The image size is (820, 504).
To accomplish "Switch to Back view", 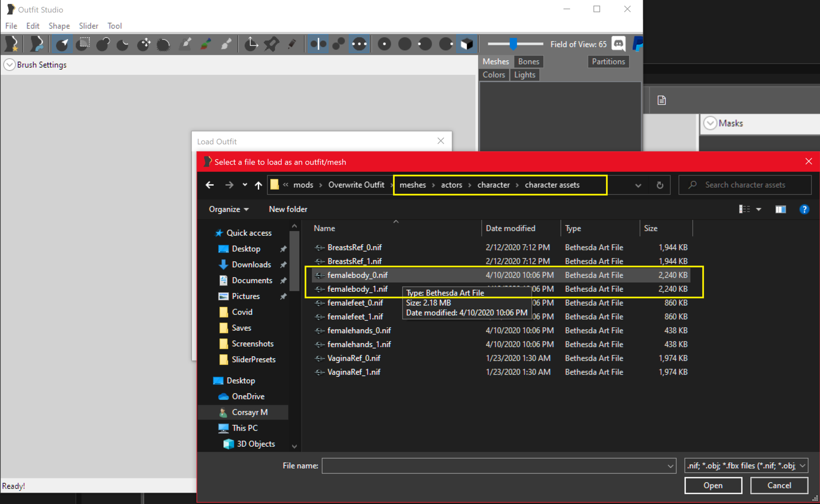I will click(404, 44).
